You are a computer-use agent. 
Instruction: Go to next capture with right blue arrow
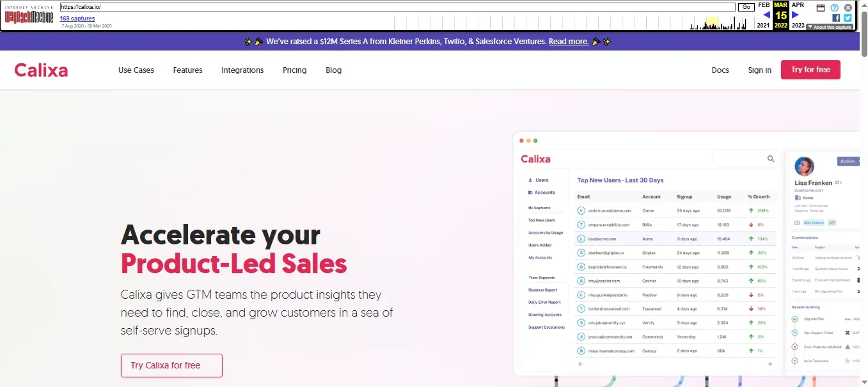tap(795, 15)
